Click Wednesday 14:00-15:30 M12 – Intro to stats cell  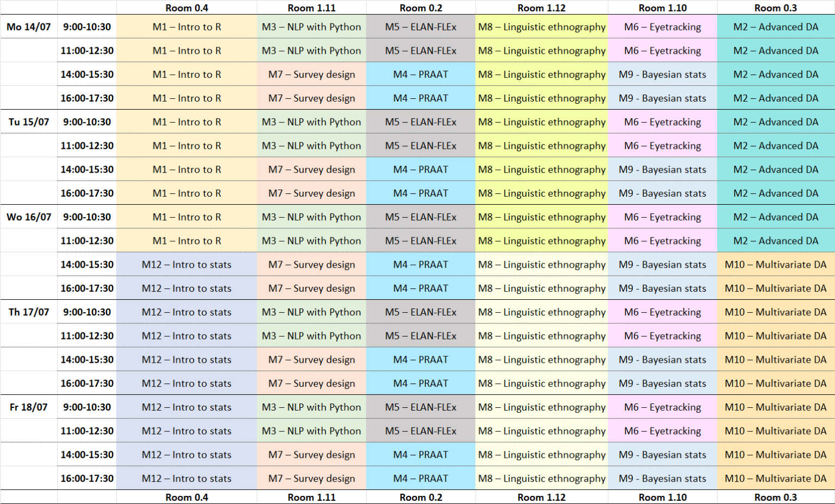pyautogui.click(x=186, y=264)
